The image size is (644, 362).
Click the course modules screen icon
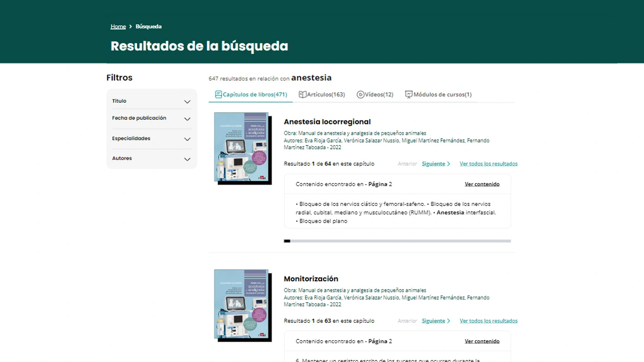pos(409,95)
